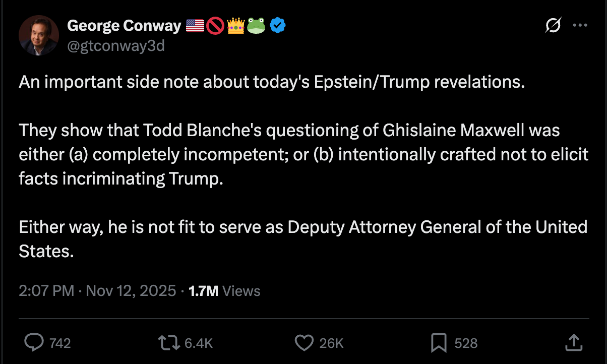Click the crown emoji in the name
This screenshot has width=607, height=364.
point(235,25)
